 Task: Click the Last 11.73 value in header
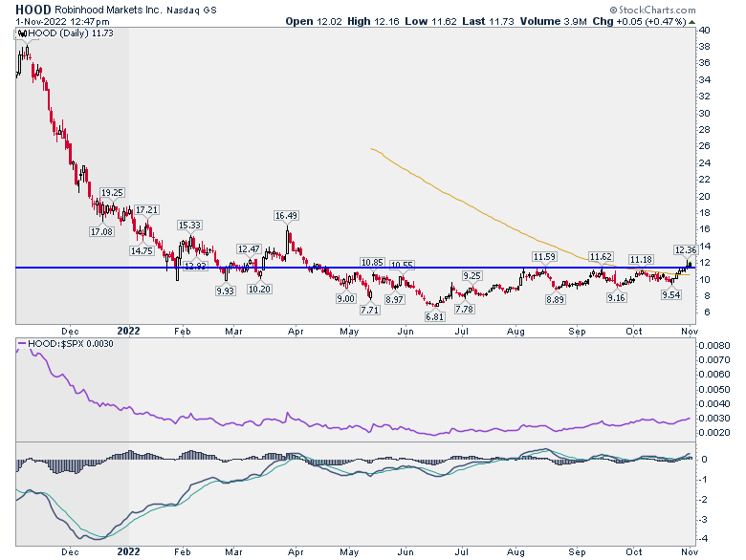[488, 21]
